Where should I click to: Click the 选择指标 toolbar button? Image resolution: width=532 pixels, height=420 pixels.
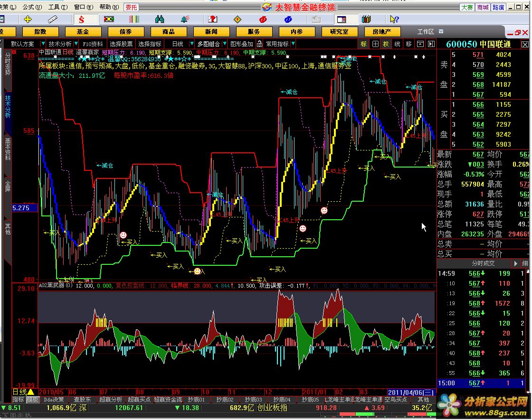click(150, 44)
